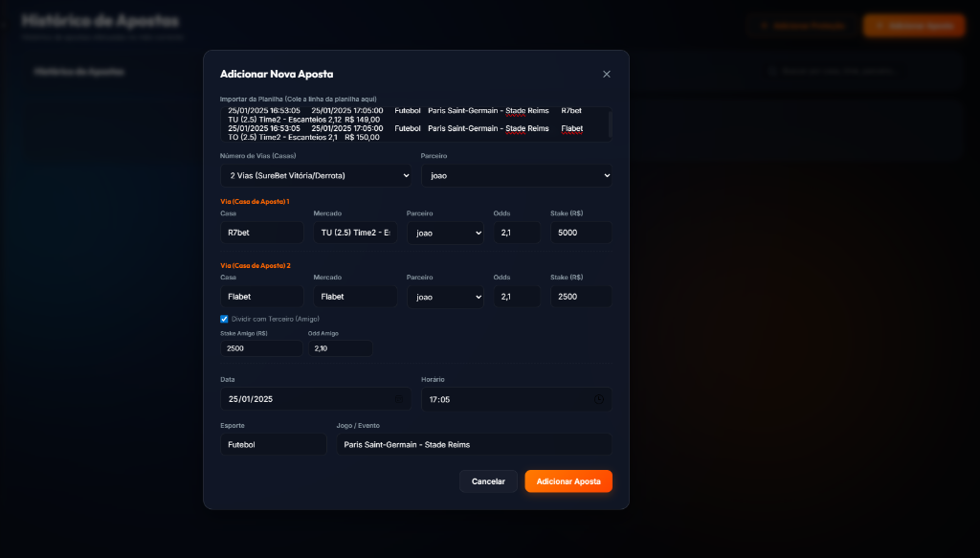
Task: Click the Odds field in Via 2
Action: tap(517, 297)
